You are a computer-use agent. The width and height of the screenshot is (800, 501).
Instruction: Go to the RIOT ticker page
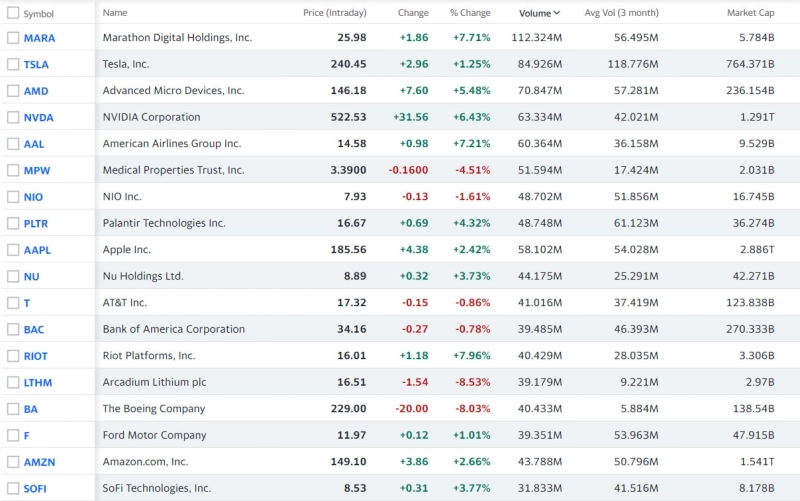(36, 356)
